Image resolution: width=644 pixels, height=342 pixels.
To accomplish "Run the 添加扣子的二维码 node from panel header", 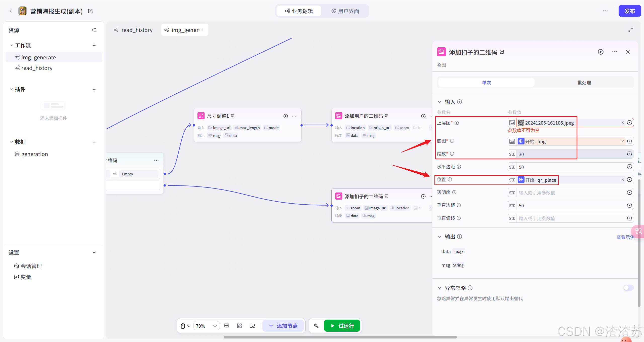I will coord(600,52).
